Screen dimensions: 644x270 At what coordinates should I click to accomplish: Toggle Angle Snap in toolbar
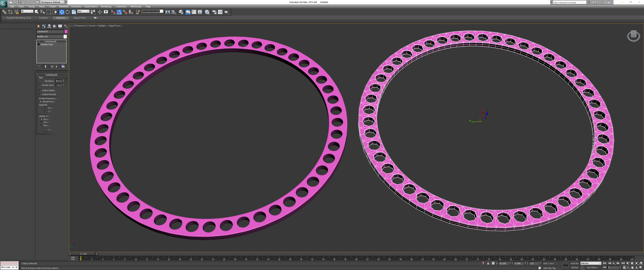[x=119, y=12]
